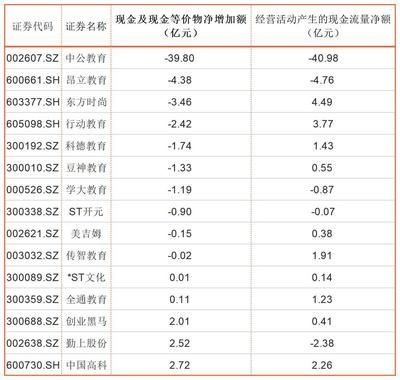
Task: Select the 创业黑马 name cell
Action: pos(86,321)
